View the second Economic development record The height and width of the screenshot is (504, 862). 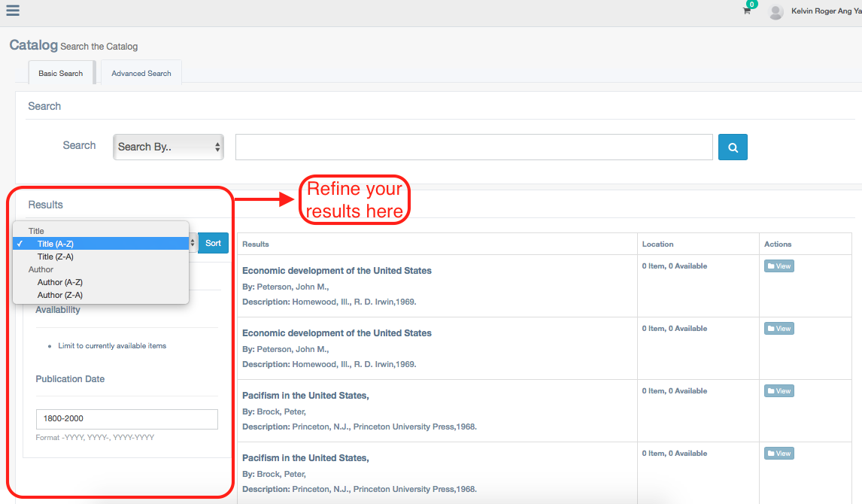click(779, 329)
